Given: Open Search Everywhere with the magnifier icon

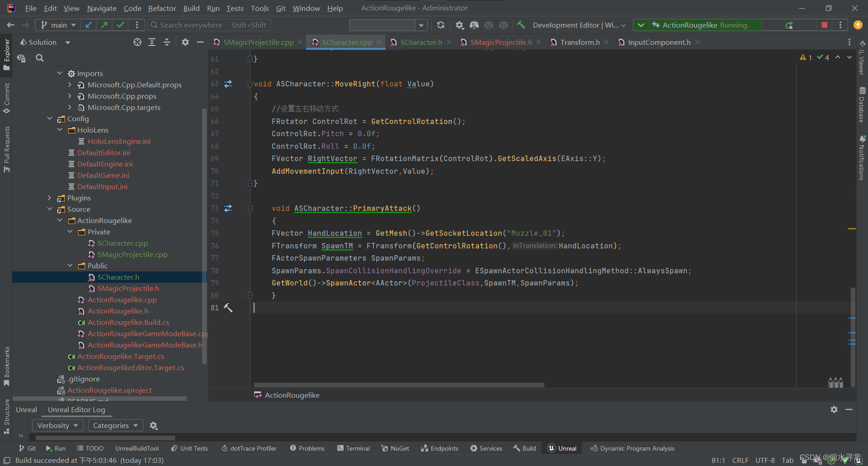Looking at the screenshot, I should coord(154,25).
